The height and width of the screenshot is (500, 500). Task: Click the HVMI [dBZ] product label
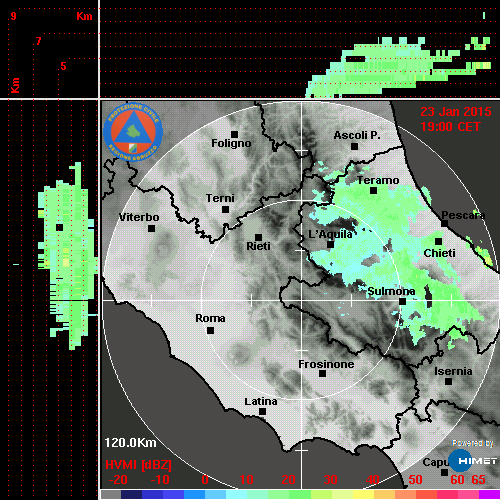point(138,465)
